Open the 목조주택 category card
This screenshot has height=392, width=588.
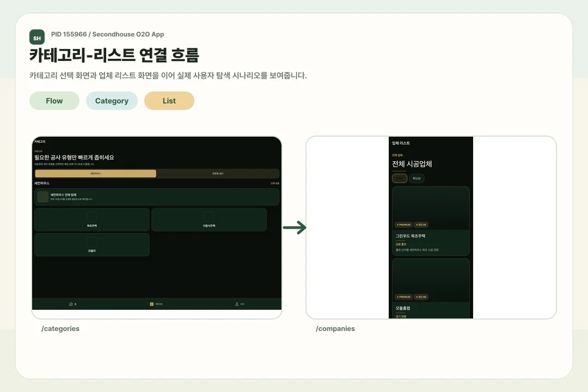pos(92,220)
